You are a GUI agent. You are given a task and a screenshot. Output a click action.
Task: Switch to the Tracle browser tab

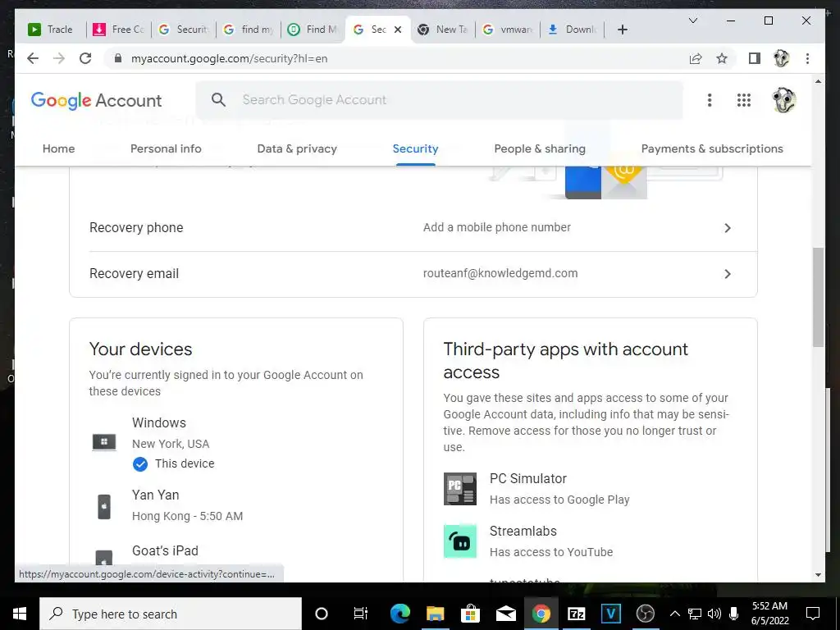click(x=52, y=30)
